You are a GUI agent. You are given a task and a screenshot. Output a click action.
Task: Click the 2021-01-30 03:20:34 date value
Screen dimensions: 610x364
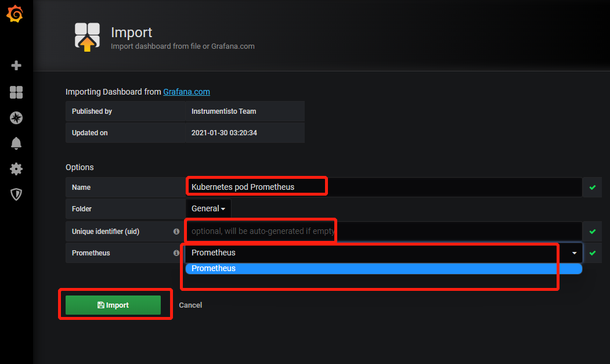(x=224, y=133)
